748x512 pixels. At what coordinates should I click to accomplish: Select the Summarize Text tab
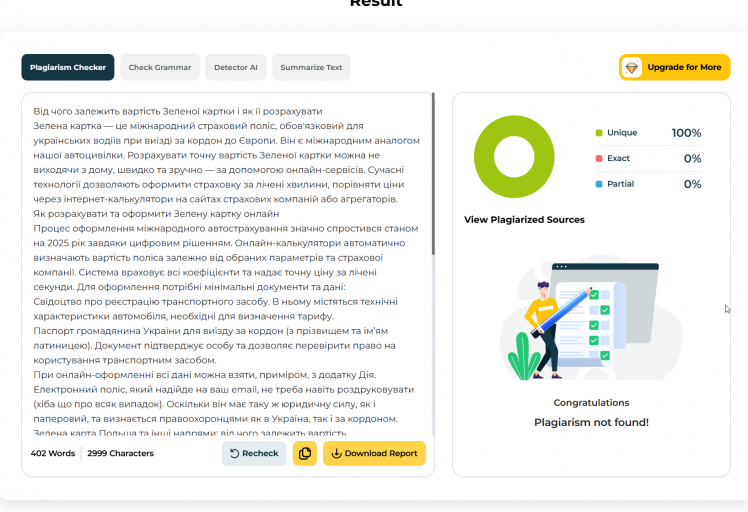pyautogui.click(x=311, y=67)
